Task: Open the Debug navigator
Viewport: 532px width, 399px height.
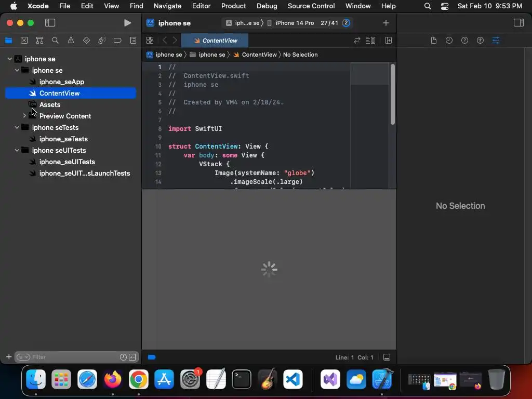Action: (102, 41)
